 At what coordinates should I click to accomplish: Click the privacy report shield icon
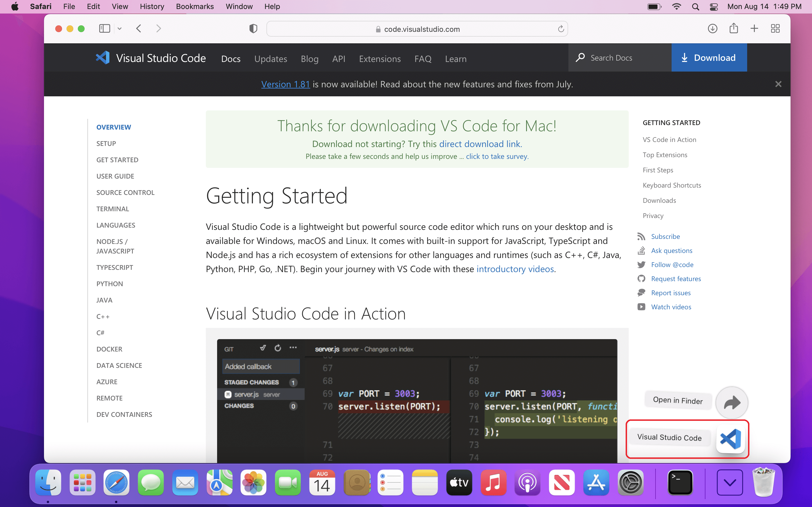(253, 29)
